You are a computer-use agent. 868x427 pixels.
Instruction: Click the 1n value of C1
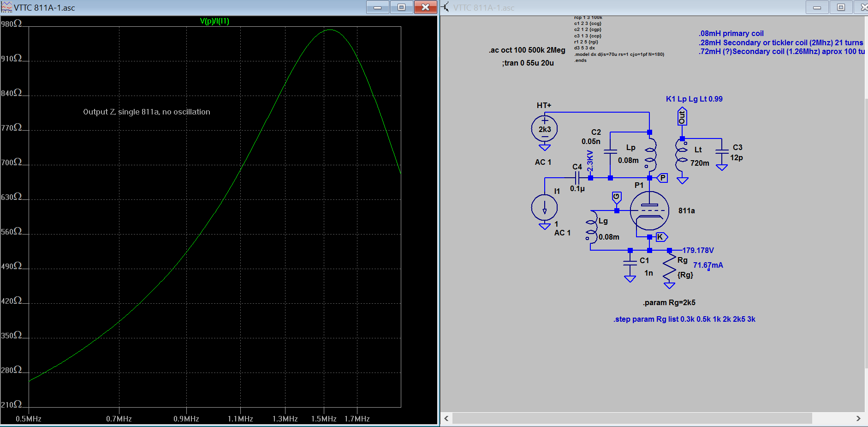(x=648, y=273)
